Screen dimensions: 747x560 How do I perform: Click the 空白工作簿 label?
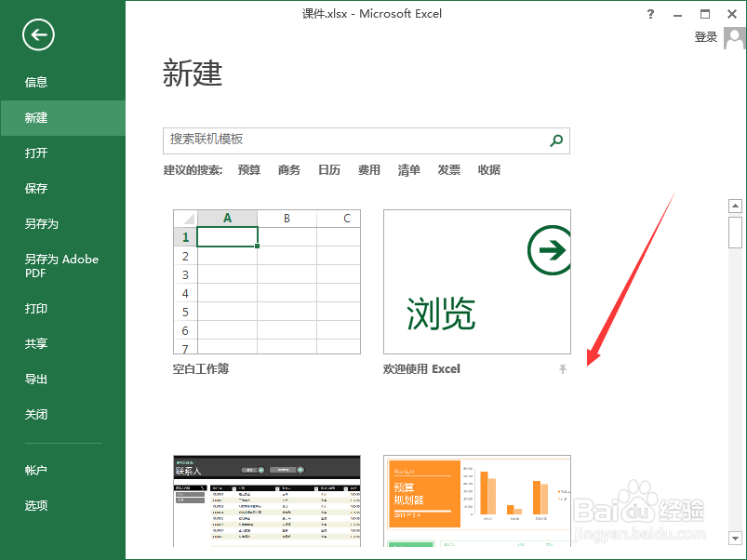pyautogui.click(x=201, y=369)
